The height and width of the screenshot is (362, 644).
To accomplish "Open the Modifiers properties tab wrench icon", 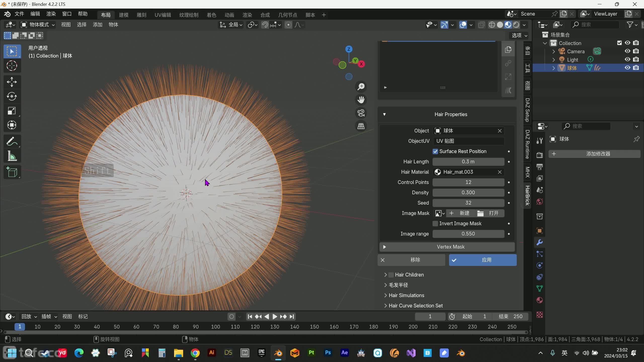I will coord(539,242).
